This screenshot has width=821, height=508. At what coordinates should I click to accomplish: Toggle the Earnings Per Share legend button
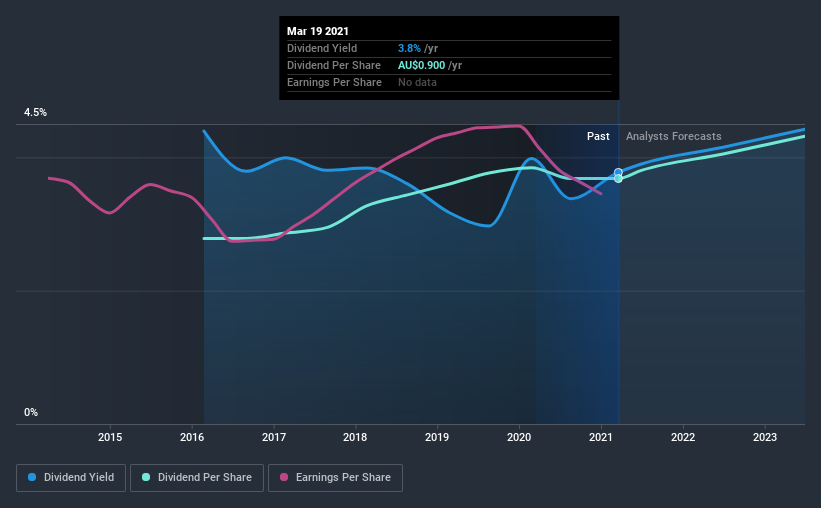tap(335, 478)
